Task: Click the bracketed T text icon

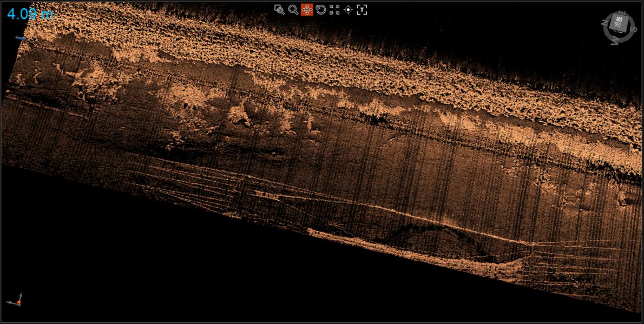Action: tap(362, 10)
